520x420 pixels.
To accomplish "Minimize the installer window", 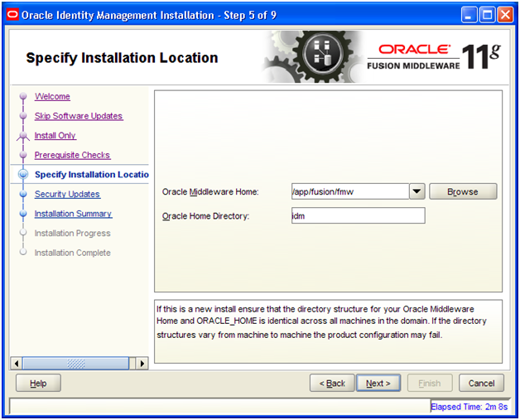I will 469,15.
